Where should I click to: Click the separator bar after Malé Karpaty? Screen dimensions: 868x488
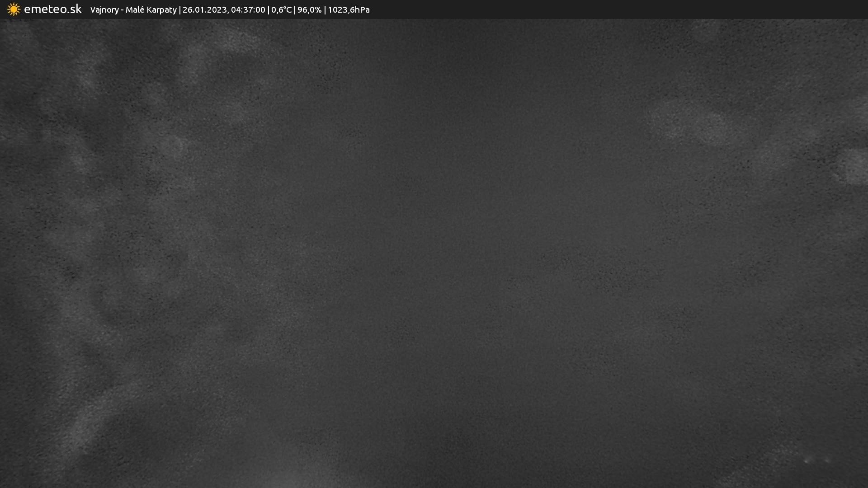click(179, 9)
